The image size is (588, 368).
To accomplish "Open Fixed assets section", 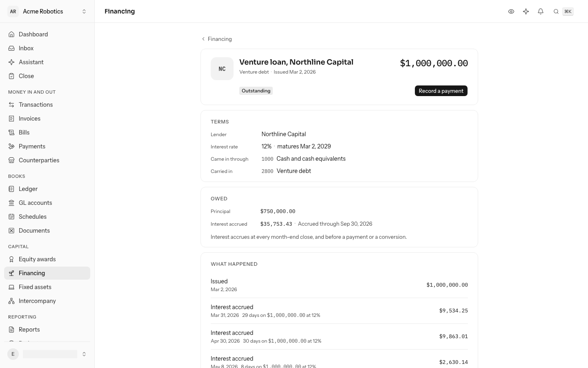I will click(47, 287).
